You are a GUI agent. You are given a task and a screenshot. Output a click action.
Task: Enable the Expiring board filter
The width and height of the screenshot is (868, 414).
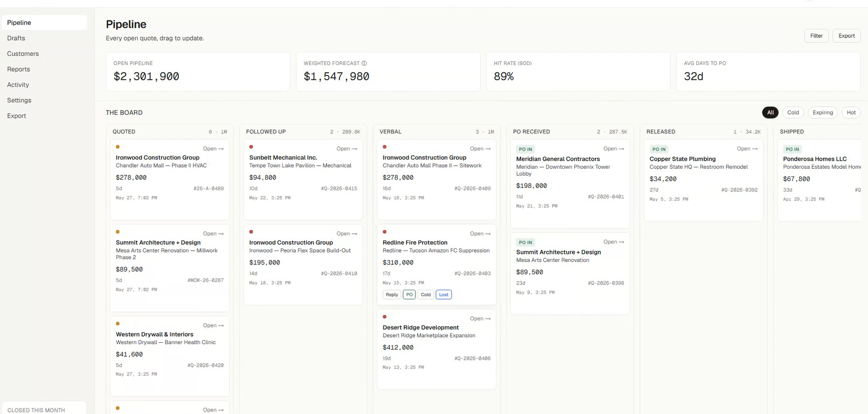tap(823, 112)
